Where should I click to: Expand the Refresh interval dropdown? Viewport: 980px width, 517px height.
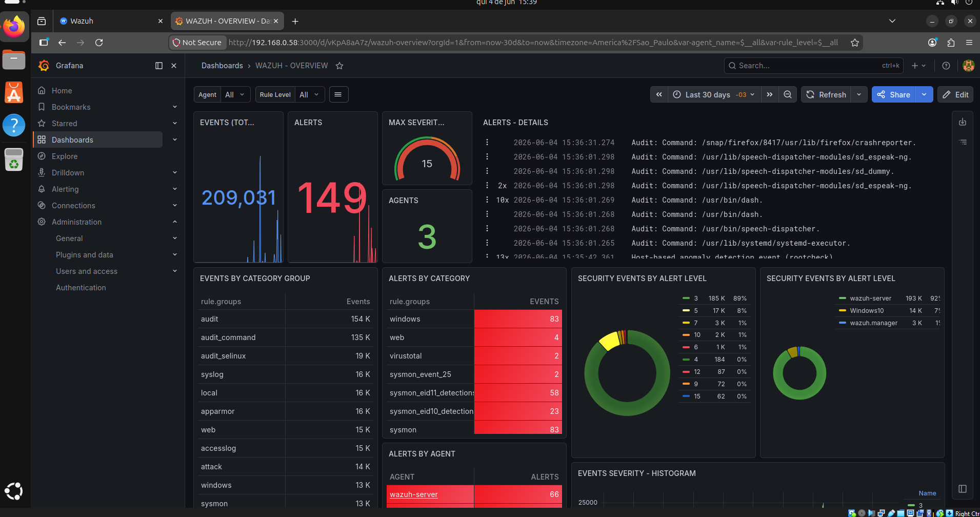point(859,94)
